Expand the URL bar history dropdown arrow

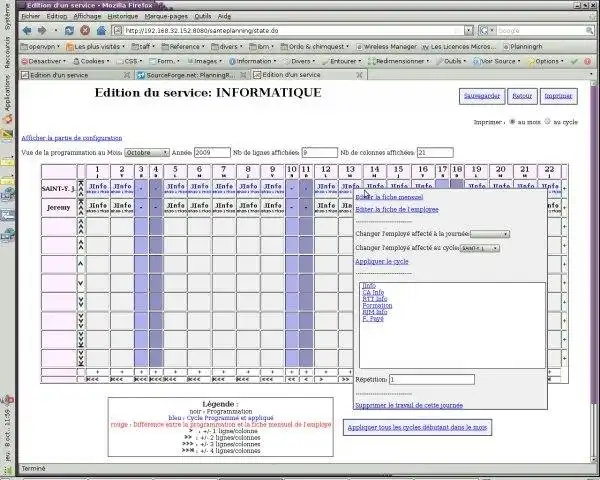point(469,31)
